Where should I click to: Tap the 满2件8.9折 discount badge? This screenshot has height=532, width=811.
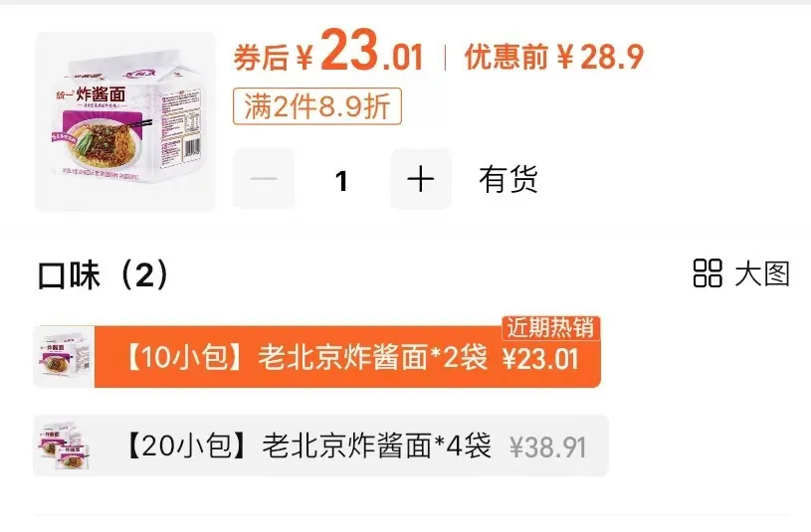coord(317,106)
